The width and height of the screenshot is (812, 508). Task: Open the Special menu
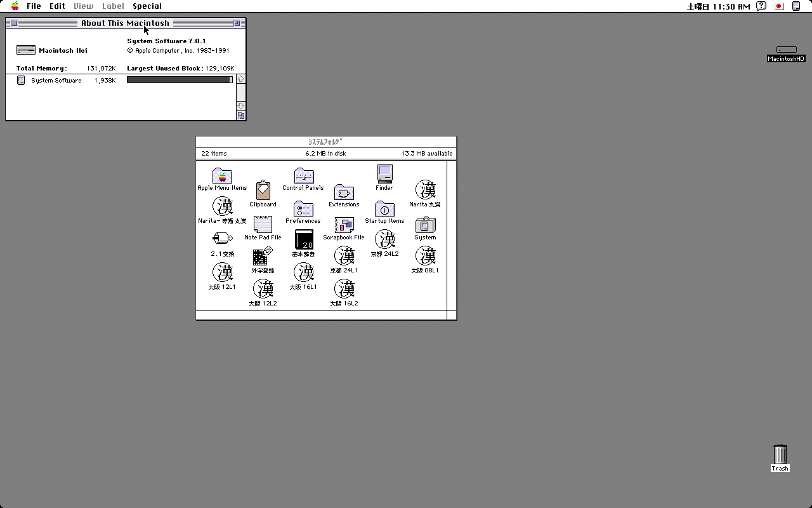click(147, 6)
